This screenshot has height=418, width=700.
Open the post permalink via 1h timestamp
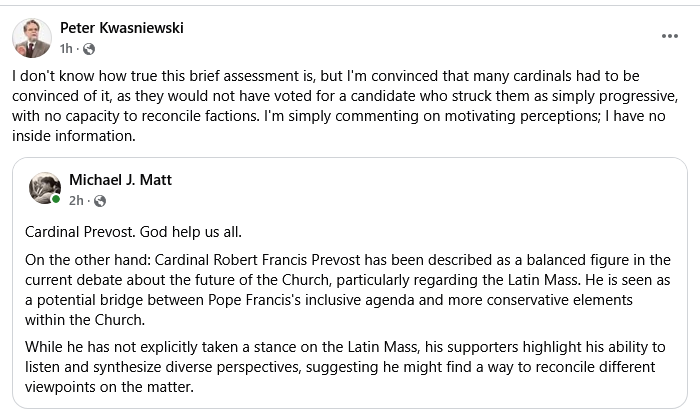tap(66, 48)
